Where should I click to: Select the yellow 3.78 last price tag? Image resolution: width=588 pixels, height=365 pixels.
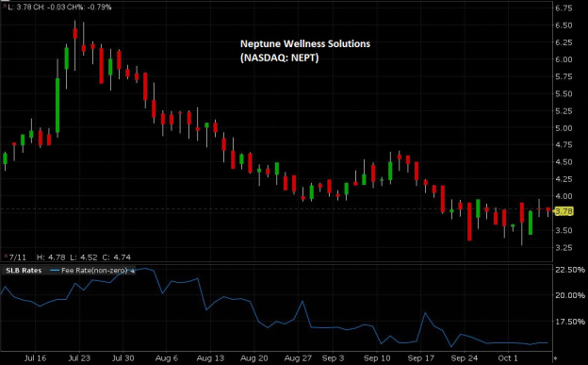tap(563, 211)
